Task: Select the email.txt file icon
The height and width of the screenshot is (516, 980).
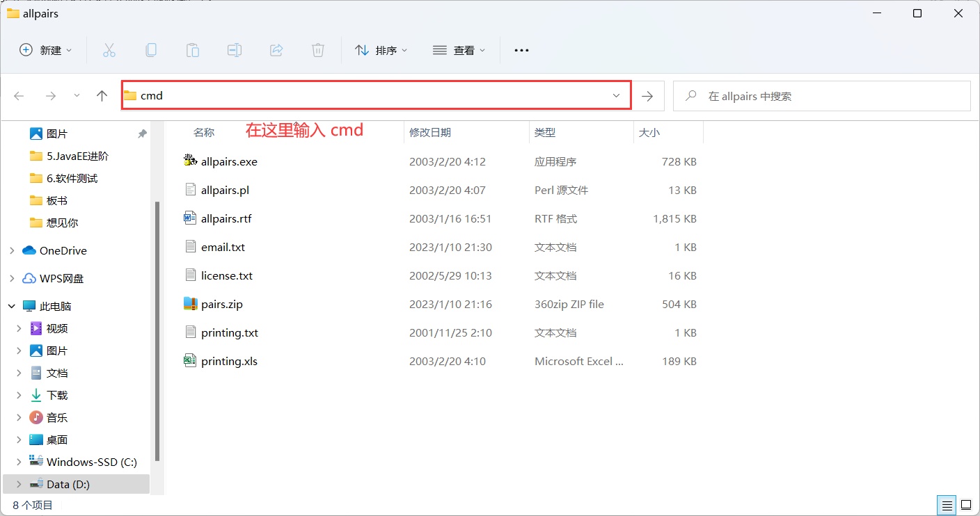Action: 190,246
